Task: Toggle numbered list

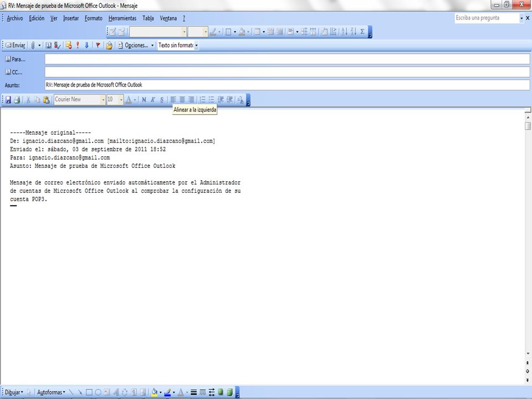Action: (203, 99)
